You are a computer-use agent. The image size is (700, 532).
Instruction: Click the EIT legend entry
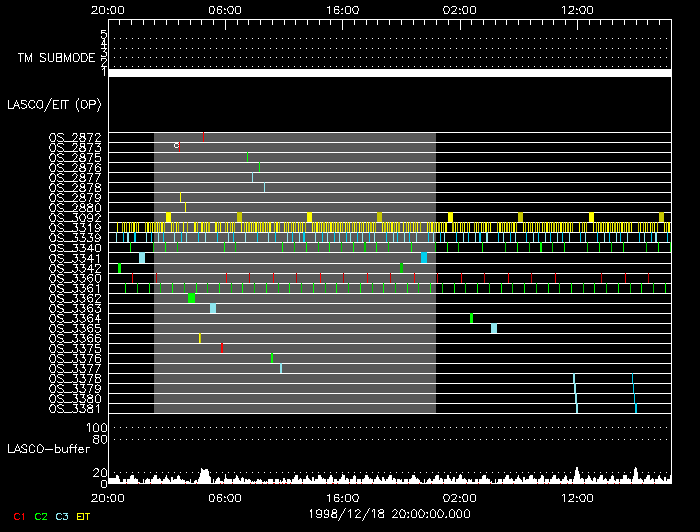(84, 515)
